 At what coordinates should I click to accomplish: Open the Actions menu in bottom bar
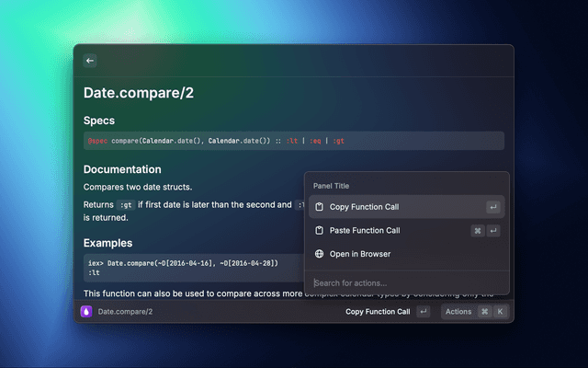458,312
